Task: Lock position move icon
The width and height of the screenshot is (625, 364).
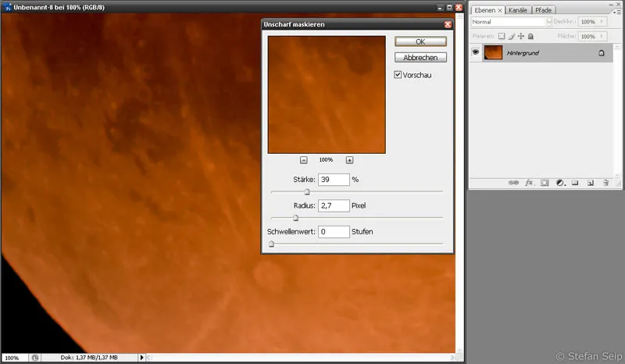Action: click(x=521, y=36)
